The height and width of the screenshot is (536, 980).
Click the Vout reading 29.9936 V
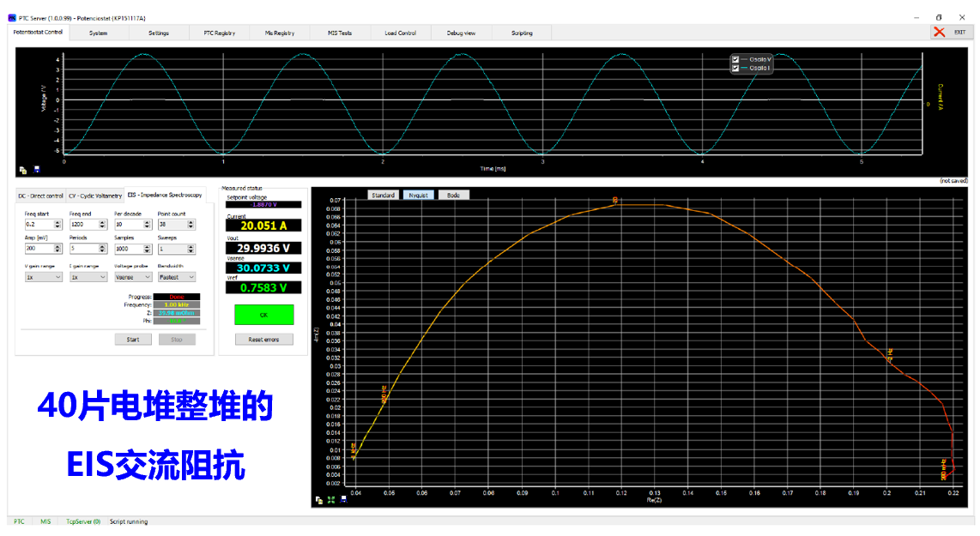tap(263, 248)
